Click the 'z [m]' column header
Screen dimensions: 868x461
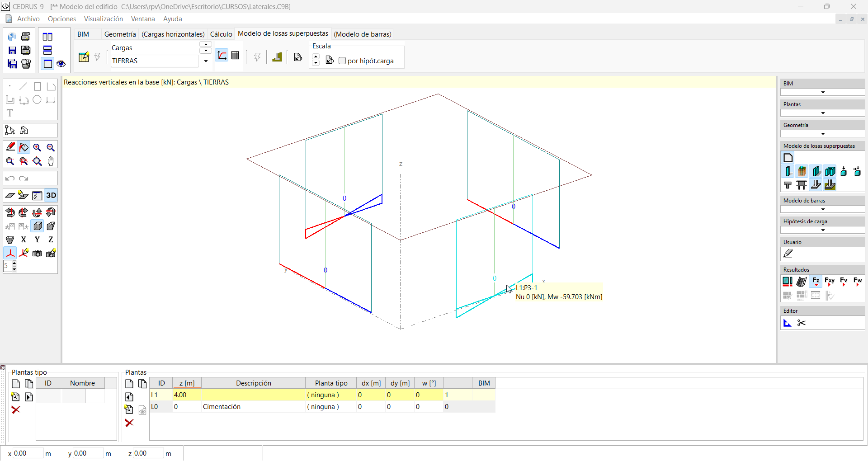187,383
